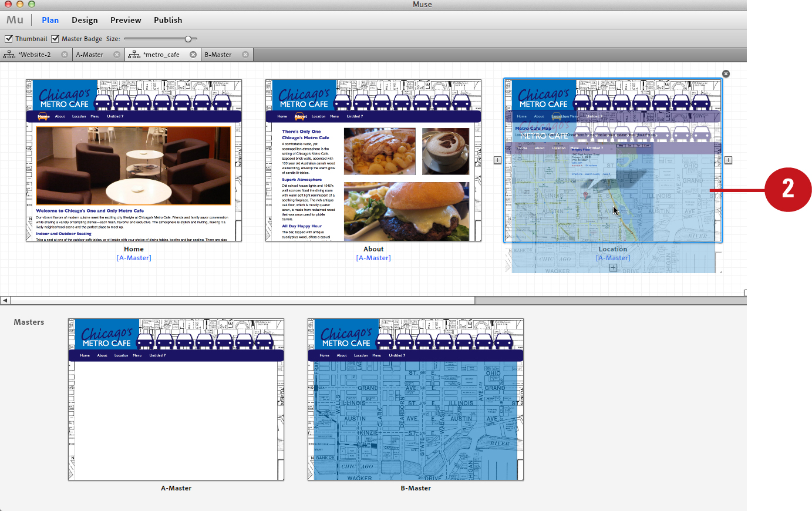Toggle the Thumbnail checkbox
Image resolution: width=812 pixels, height=511 pixels.
pyautogui.click(x=9, y=39)
